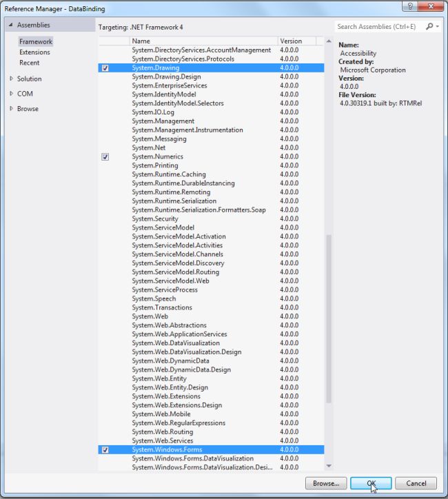Image resolution: width=448 pixels, height=499 pixels.
Task: Open the dialog help question mark
Action: 410,6
